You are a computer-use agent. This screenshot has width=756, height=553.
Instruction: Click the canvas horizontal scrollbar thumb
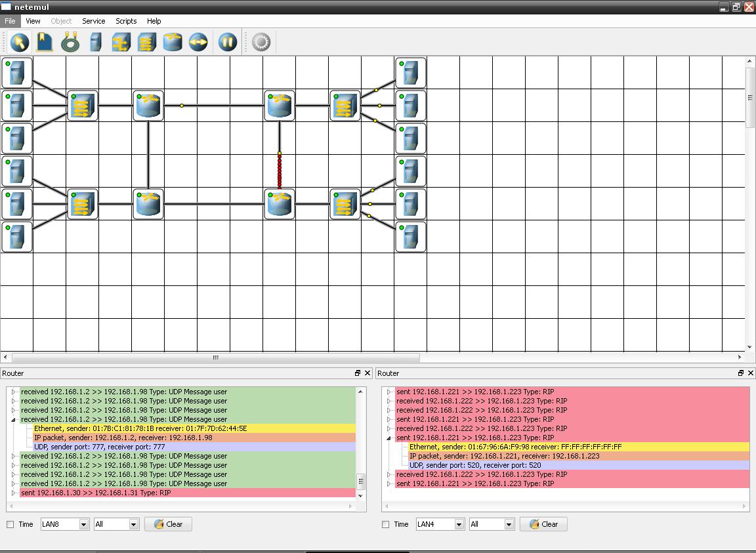pyautogui.click(x=215, y=358)
